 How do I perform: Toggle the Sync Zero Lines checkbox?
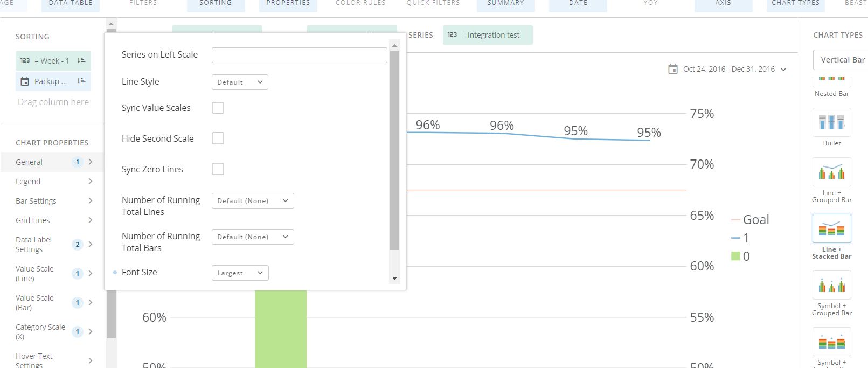click(218, 169)
